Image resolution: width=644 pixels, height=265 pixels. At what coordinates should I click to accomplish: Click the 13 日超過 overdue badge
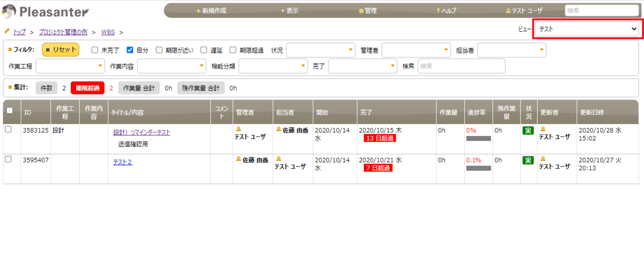pyautogui.click(x=379, y=139)
